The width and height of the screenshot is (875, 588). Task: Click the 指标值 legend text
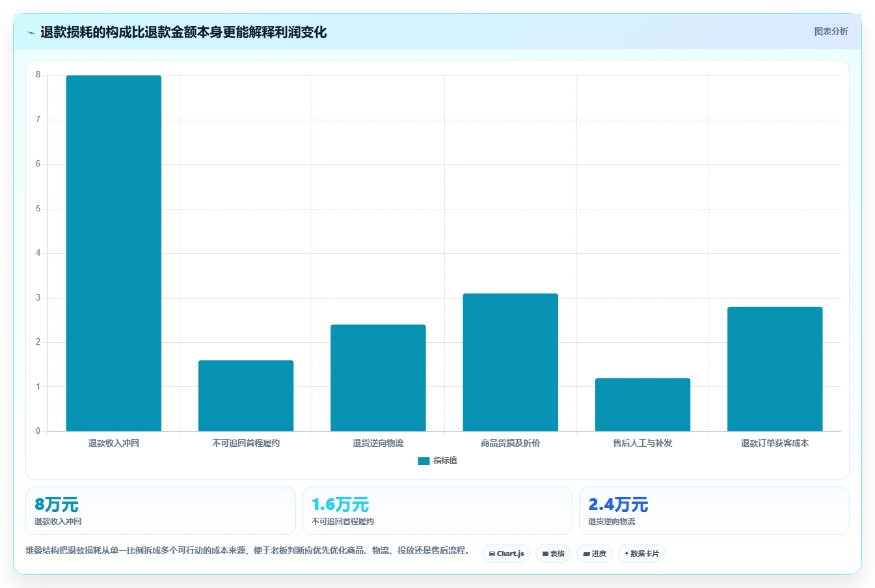click(446, 461)
